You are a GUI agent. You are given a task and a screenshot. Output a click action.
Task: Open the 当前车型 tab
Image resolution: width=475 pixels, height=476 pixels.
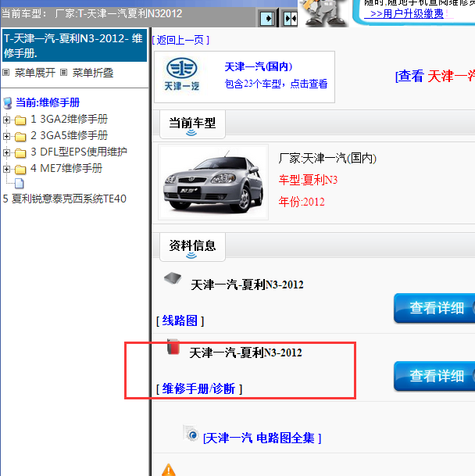coord(192,124)
